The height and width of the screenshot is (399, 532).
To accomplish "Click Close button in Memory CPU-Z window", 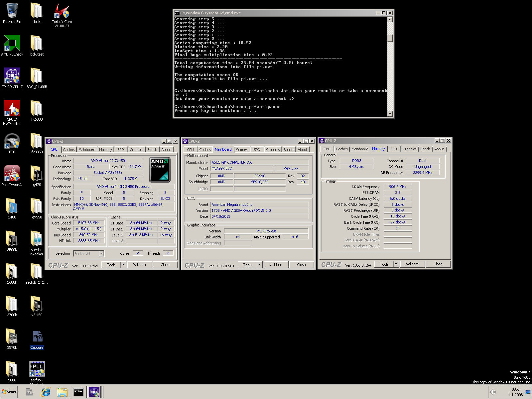I will 438,264.
